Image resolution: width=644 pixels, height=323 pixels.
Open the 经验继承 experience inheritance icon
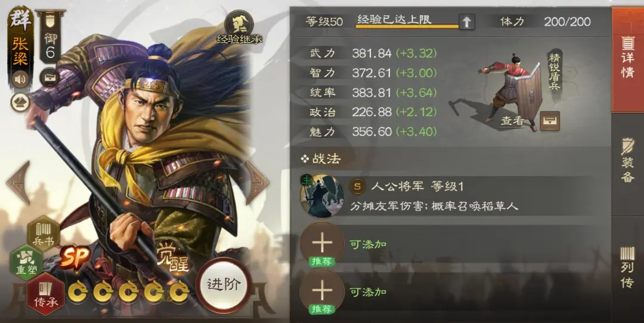pyautogui.click(x=240, y=27)
